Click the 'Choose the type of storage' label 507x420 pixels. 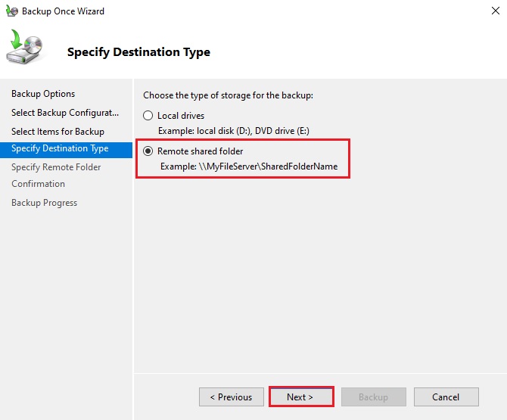(228, 95)
